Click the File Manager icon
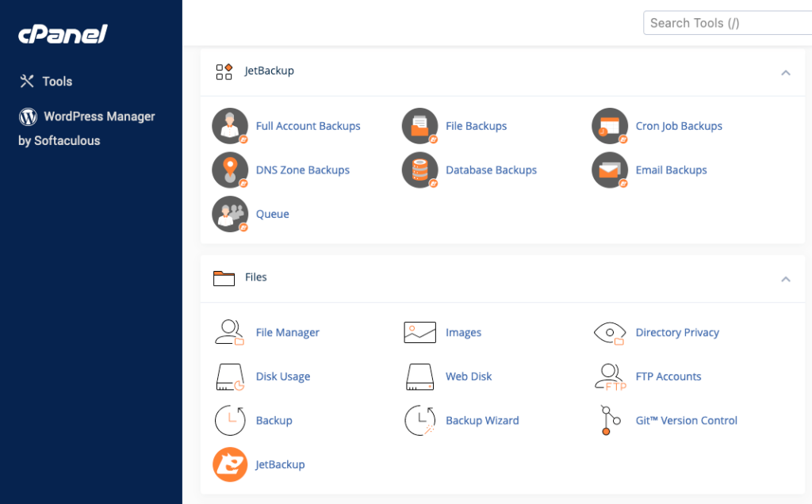Screen dimensions: 812x504 point(229,332)
